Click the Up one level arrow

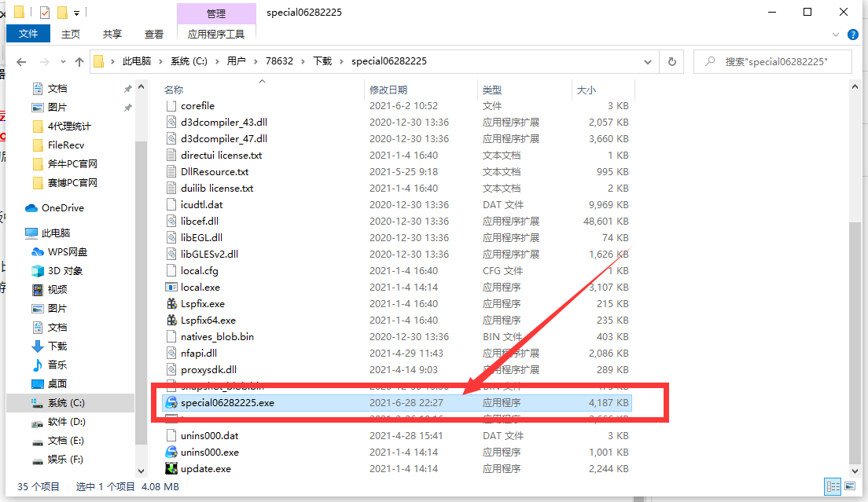79,61
